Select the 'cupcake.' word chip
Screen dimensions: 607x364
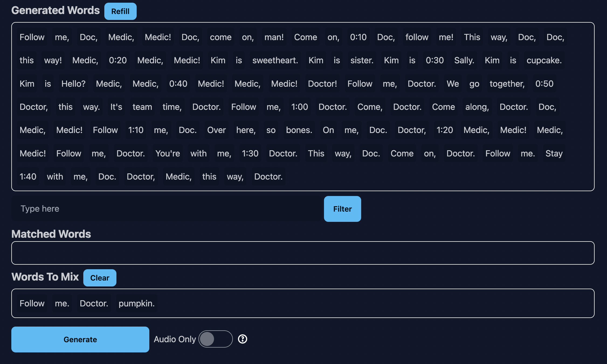(544, 60)
